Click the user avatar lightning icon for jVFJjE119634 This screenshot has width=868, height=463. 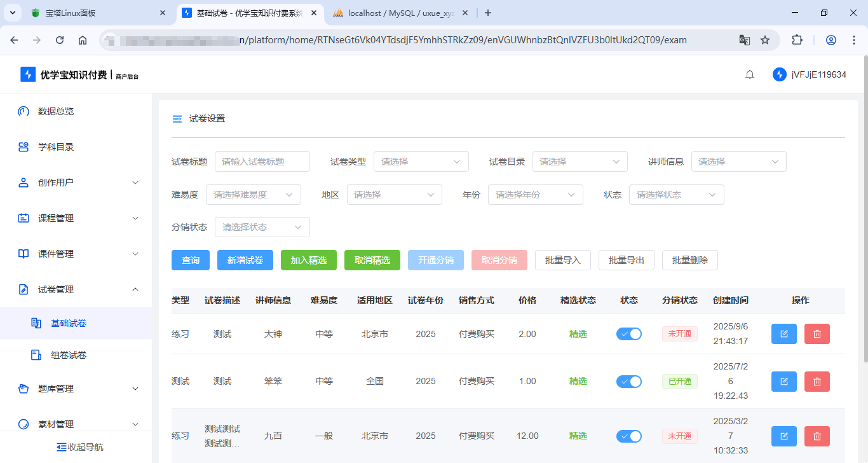click(779, 74)
